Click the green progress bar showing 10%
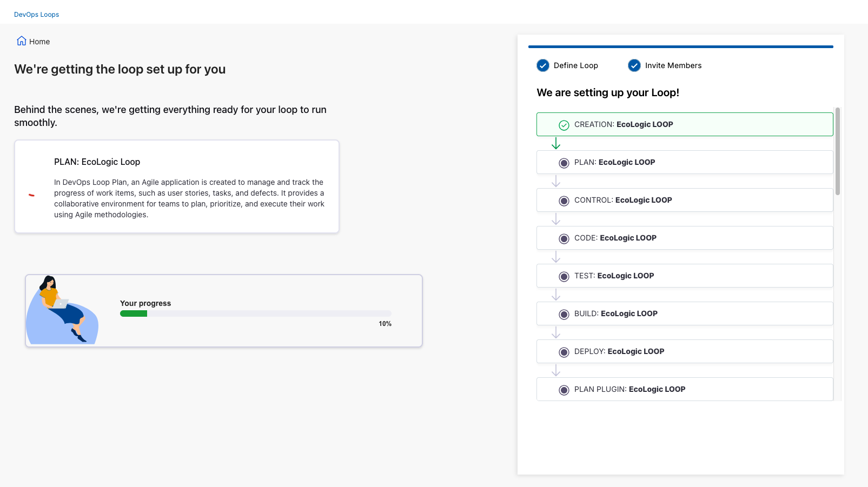This screenshot has height=487, width=868. pos(133,313)
